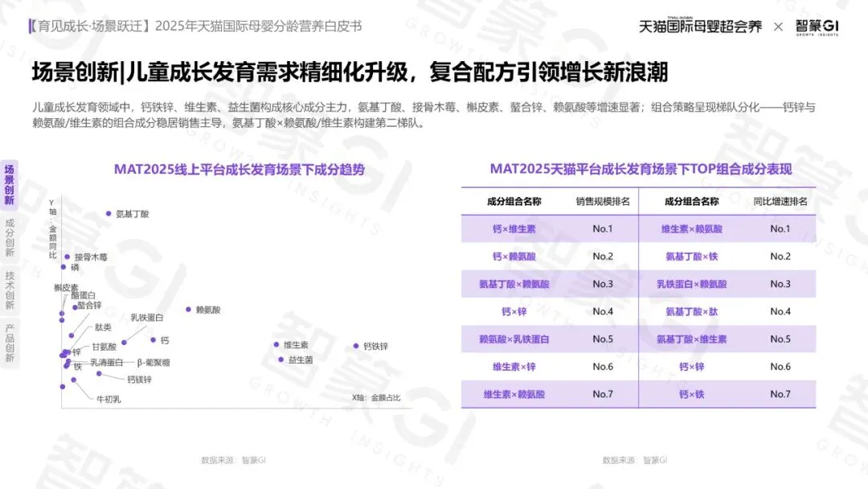868x489 pixels.
Task: Click the 氨基丁酸 data point in the chart
Action: pos(108,214)
